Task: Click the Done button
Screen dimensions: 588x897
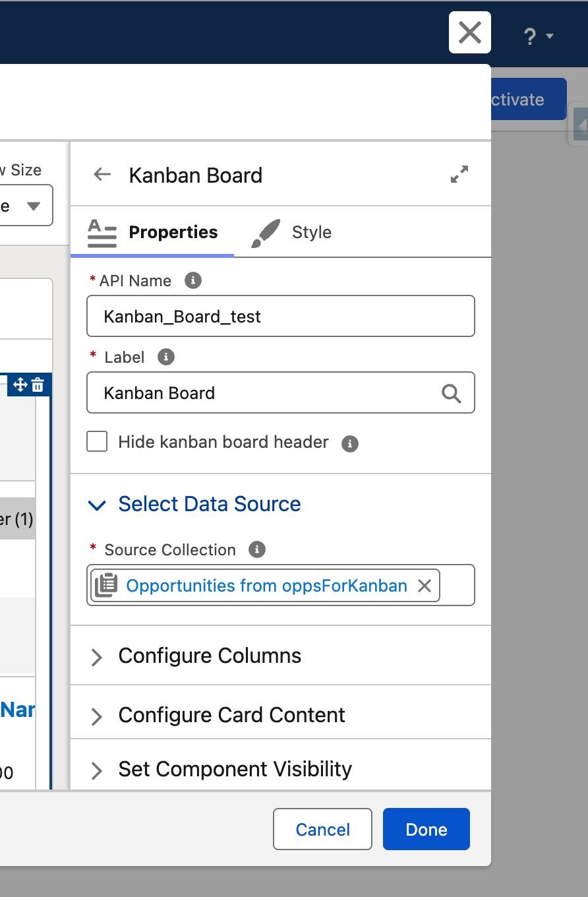Action: (426, 829)
